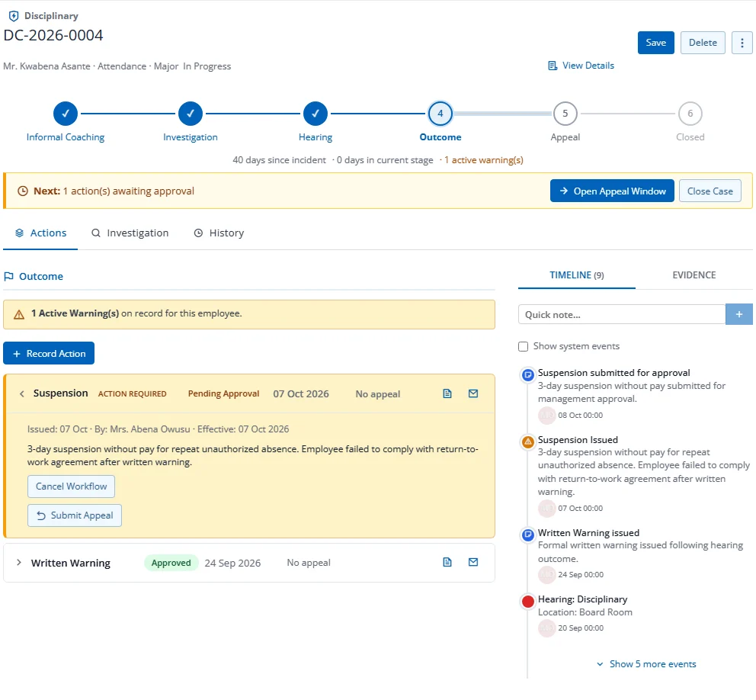The image size is (756, 700).
Task: Open the three-dot more options menu
Action: (x=742, y=43)
